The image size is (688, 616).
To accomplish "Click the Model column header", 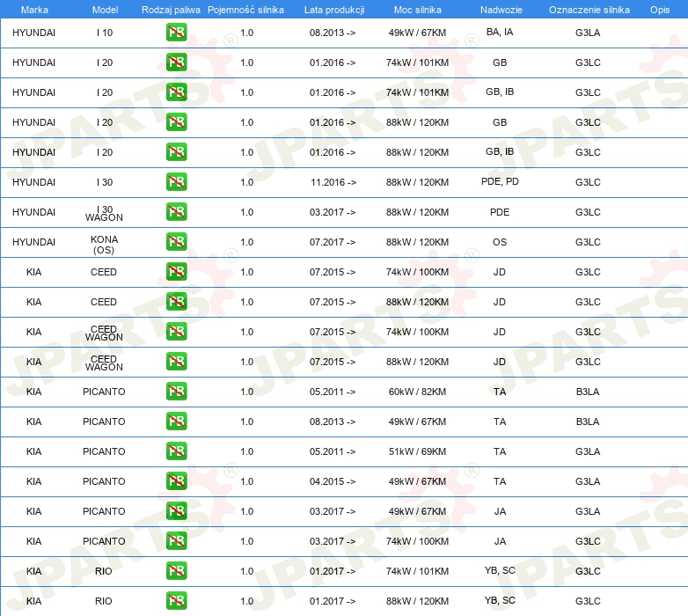I will (x=105, y=10).
